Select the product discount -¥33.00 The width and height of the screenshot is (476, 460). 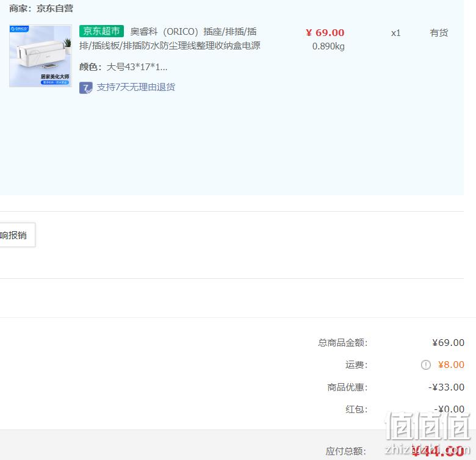[x=446, y=387]
